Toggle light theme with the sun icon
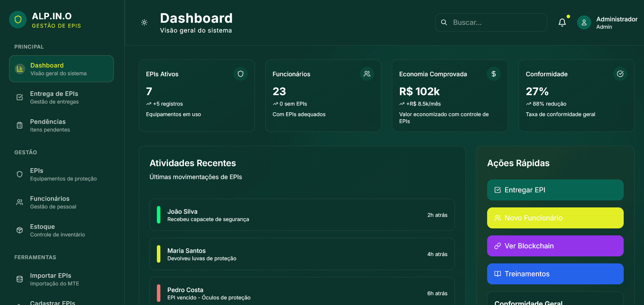The image size is (644, 305). pos(144,22)
